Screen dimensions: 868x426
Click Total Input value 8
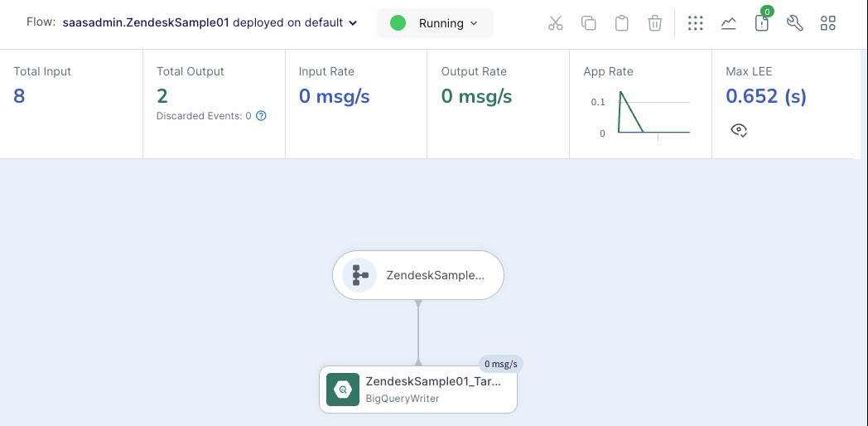[x=19, y=96]
